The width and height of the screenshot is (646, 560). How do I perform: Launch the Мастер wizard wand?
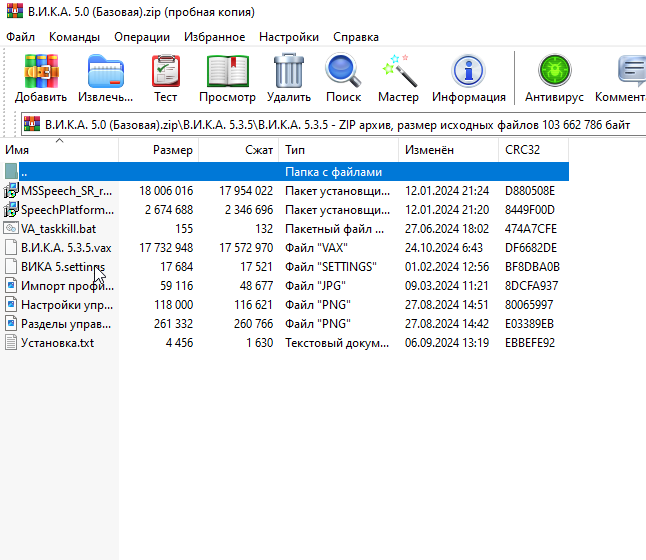click(398, 71)
